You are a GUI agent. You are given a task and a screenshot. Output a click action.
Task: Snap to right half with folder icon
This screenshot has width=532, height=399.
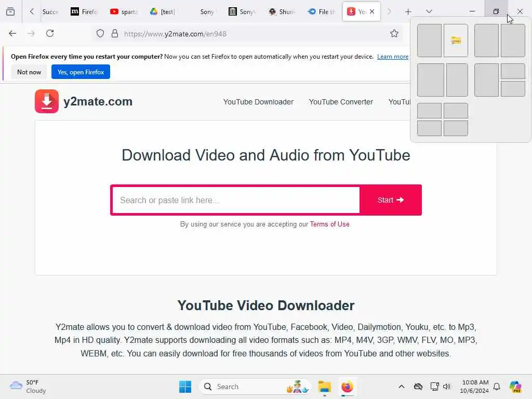pos(456,41)
